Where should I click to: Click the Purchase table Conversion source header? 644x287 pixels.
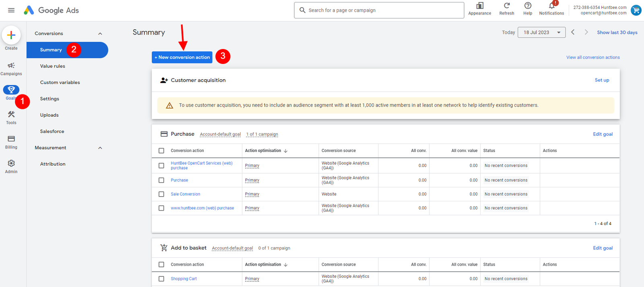[x=339, y=151]
